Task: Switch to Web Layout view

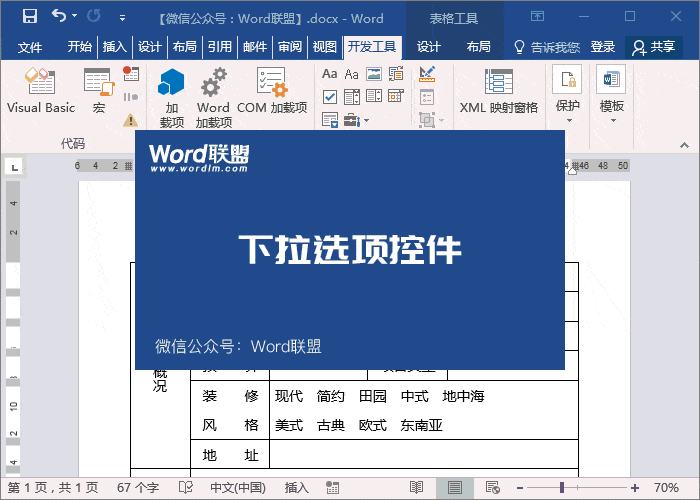Action: (x=493, y=488)
